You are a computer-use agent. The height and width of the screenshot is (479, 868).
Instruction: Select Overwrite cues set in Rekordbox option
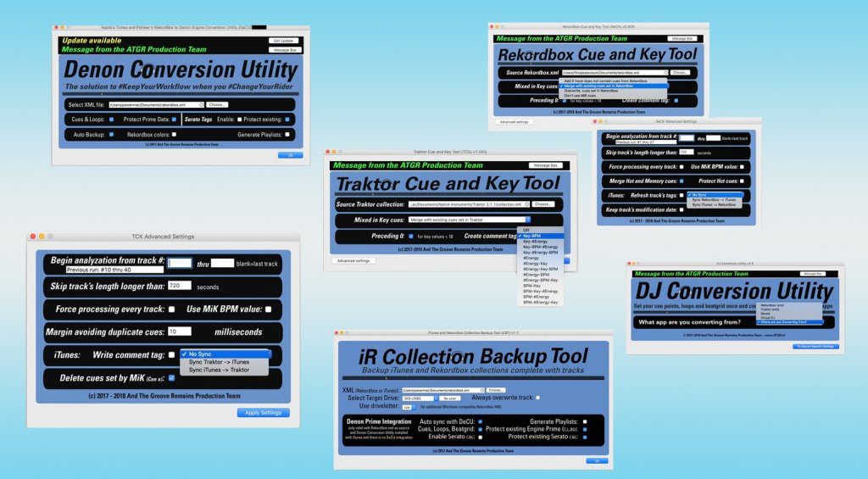pos(614,91)
